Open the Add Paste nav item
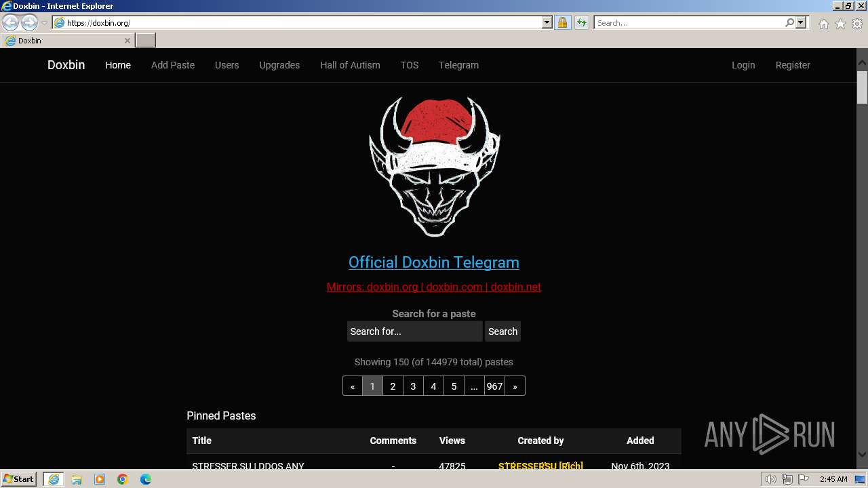Viewport: 868px width, 488px height. (x=173, y=65)
